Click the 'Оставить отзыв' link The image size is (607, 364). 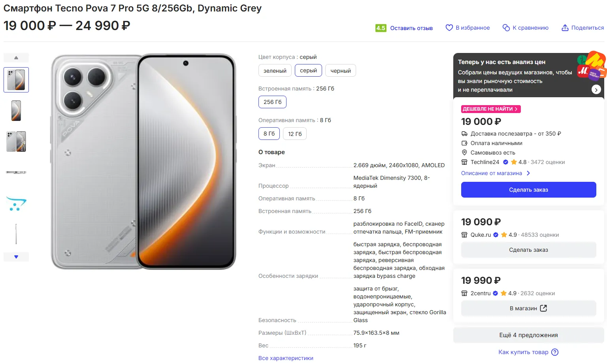tap(411, 28)
